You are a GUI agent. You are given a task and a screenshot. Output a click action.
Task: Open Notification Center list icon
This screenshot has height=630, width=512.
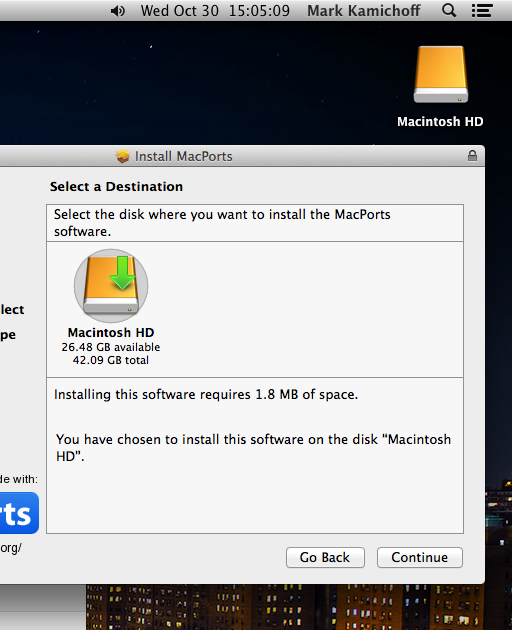pos(482,10)
